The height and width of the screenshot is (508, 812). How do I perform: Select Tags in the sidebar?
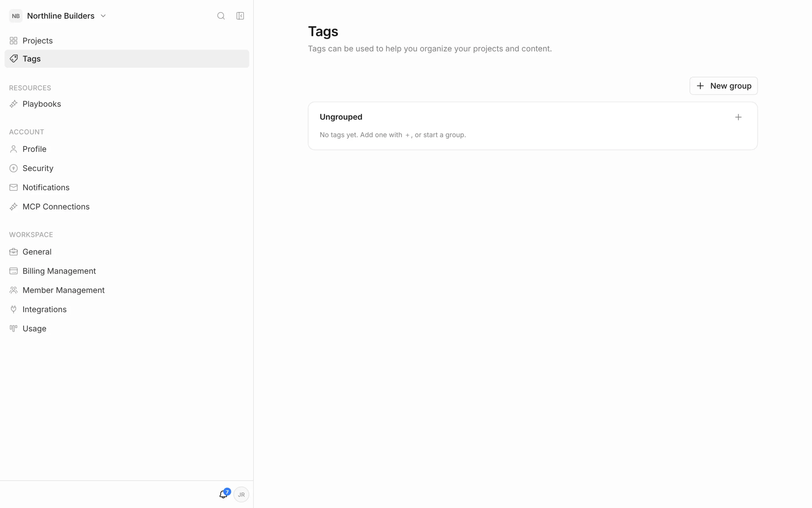coord(127,58)
